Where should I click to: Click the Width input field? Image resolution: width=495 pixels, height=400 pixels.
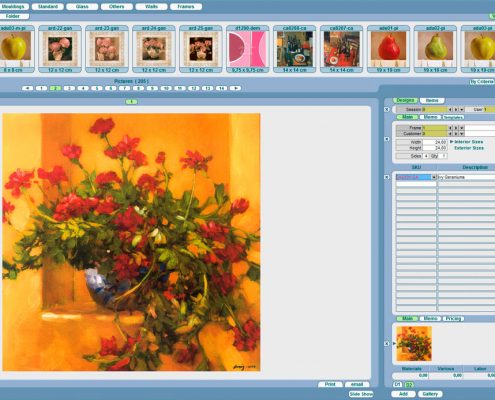coord(435,142)
